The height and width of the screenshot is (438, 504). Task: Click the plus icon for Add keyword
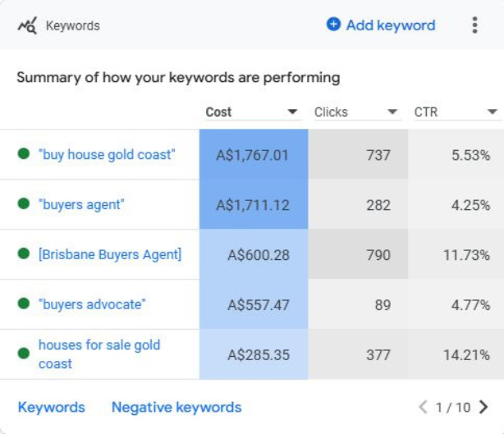[x=333, y=25]
